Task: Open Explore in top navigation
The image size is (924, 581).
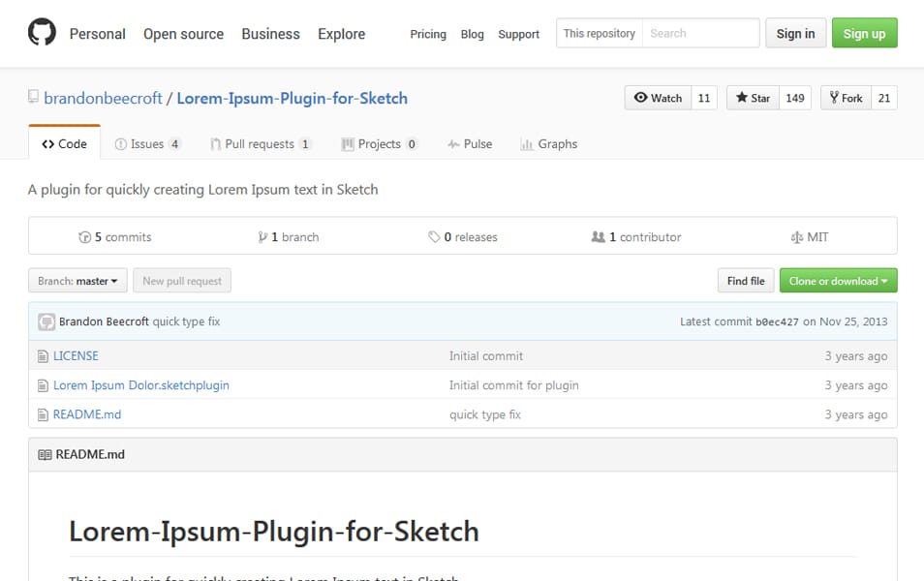Action: tap(341, 34)
